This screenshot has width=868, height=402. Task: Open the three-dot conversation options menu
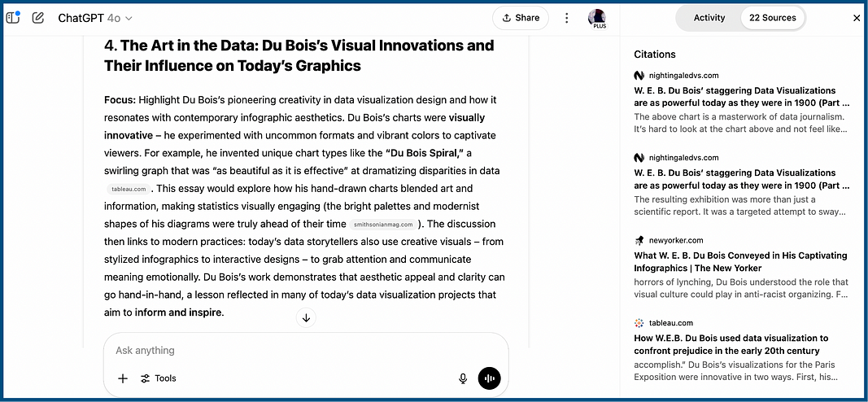(x=566, y=18)
